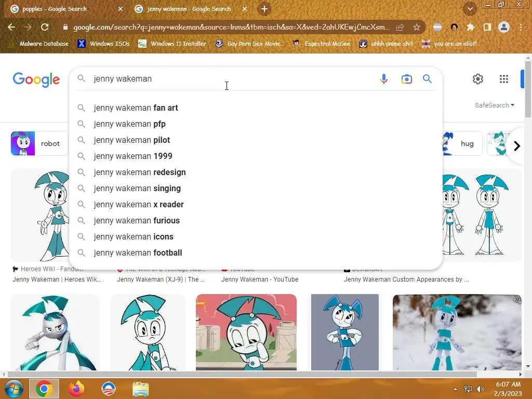Share this page from address bar
The height and width of the screenshot is (399, 532).
[x=400, y=27]
